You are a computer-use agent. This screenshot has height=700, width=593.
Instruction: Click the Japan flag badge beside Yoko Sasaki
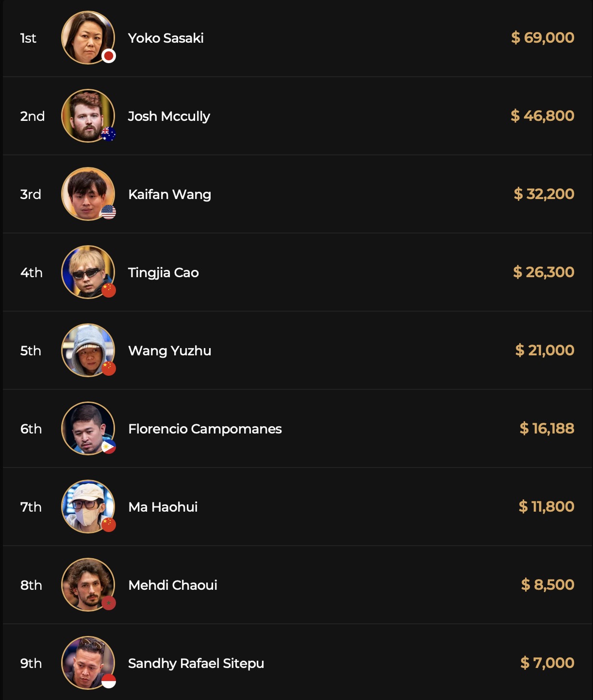coord(109,56)
